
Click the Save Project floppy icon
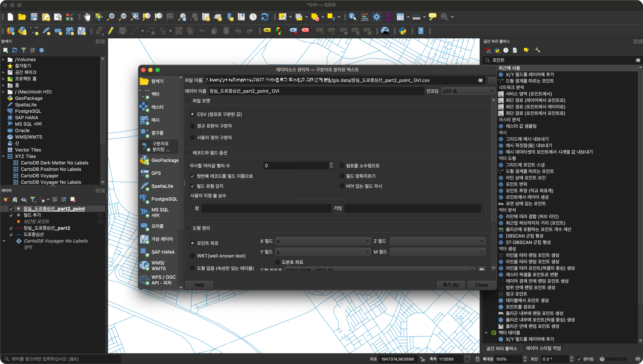[34, 17]
